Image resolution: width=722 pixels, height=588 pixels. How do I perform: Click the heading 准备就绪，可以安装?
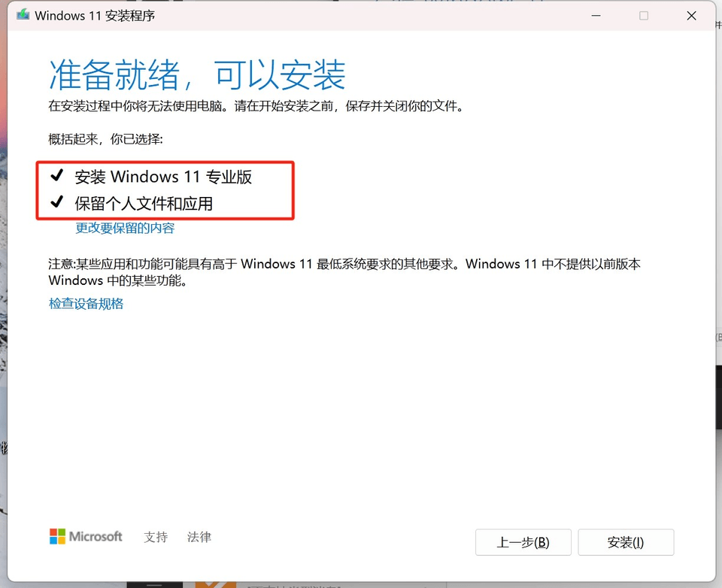click(197, 75)
